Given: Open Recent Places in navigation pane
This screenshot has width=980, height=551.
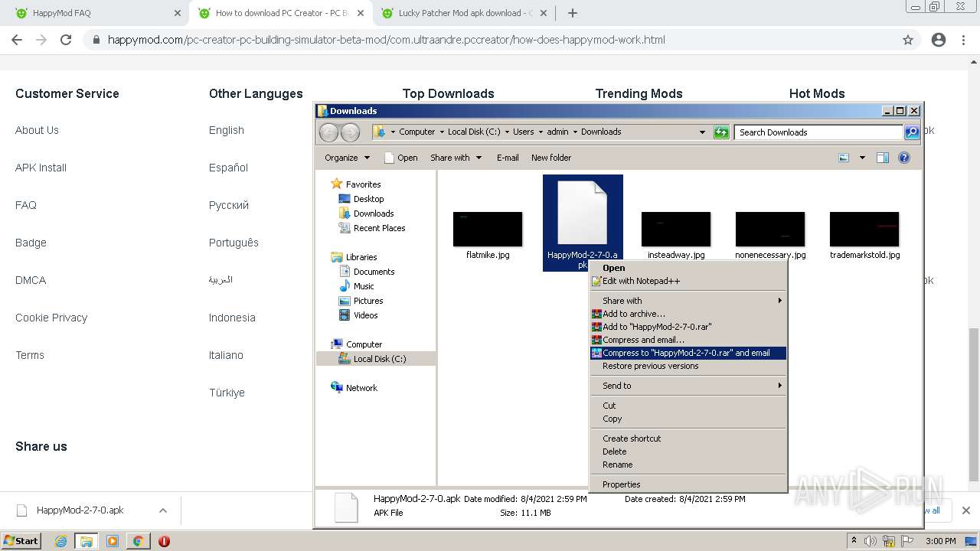Looking at the screenshot, I should (x=379, y=228).
